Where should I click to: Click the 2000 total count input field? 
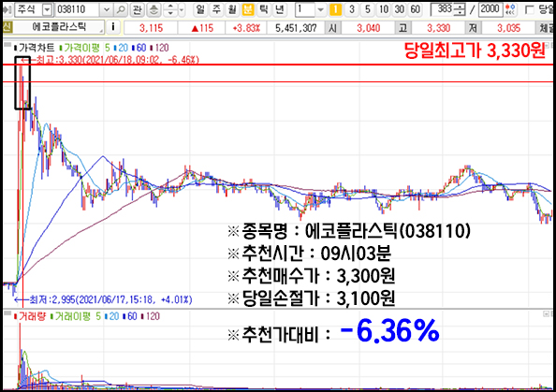(x=490, y=9)
